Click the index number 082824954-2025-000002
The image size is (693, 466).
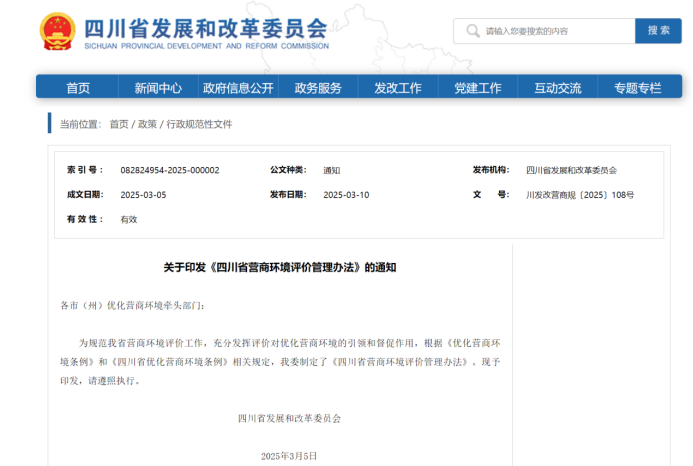click(170, 171)
